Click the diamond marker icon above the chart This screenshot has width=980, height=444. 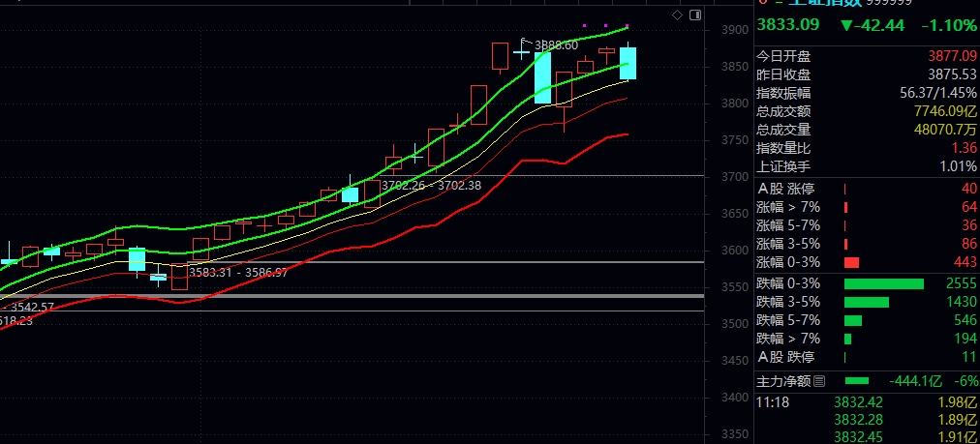[x=678, y=15]
